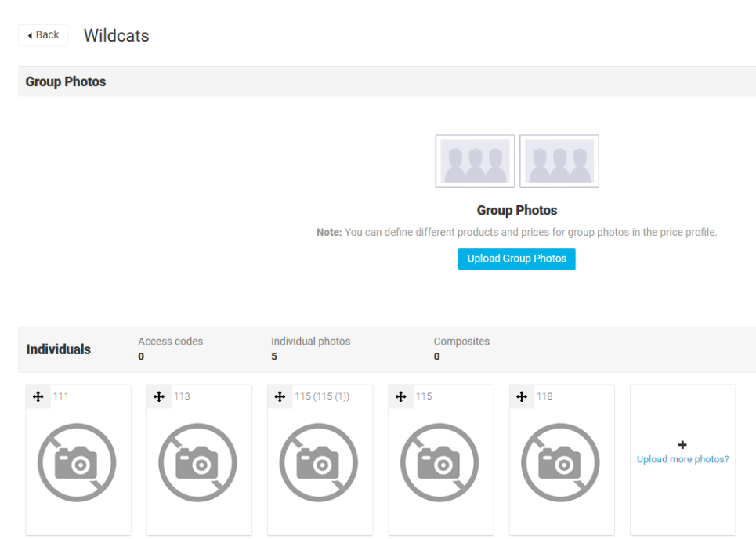Click the move handle on card 111
Screen dimensions: 756x539
pyautogui.click(x=38, y=396)
